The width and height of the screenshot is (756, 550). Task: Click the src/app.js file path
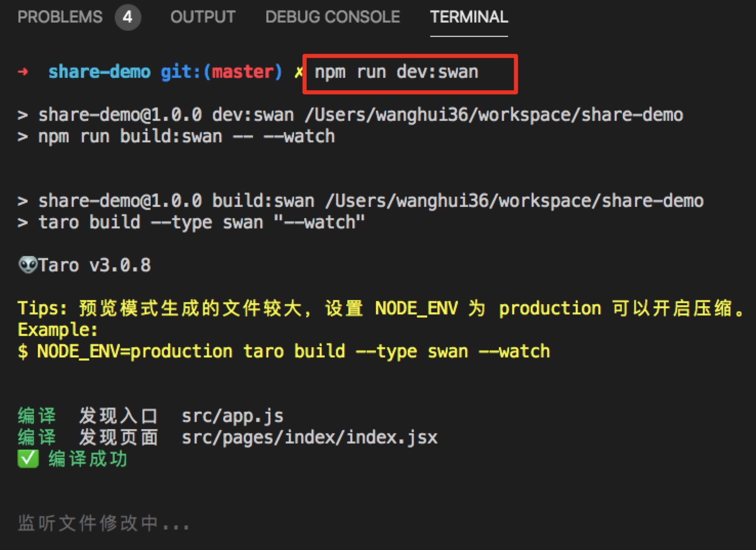pos(233,416)
